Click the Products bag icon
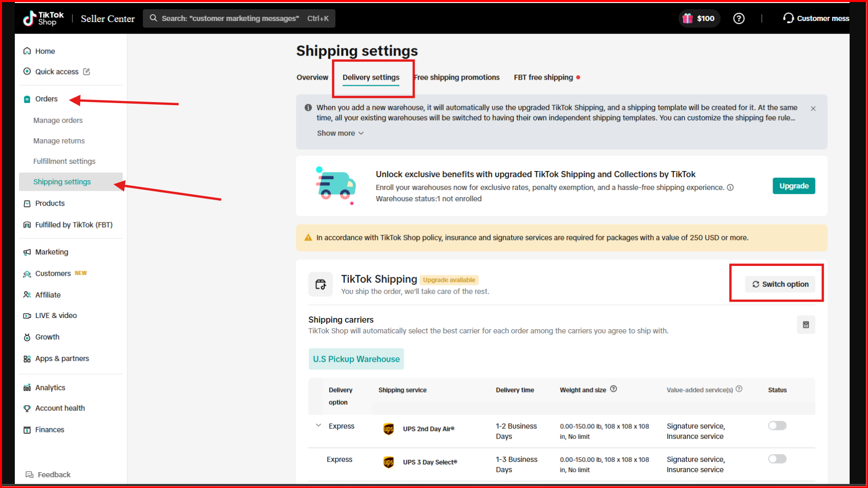The image size is (868, 488). (x=27, y=204)
